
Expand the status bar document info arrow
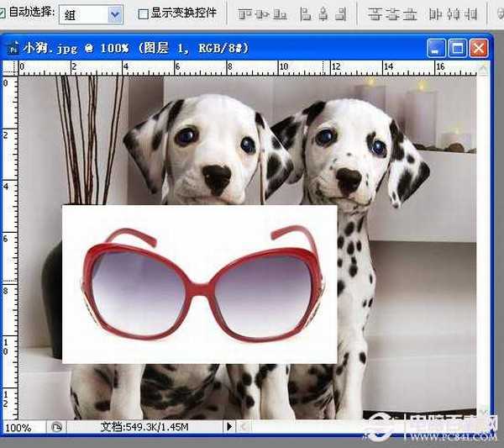(x=229, y=427)
